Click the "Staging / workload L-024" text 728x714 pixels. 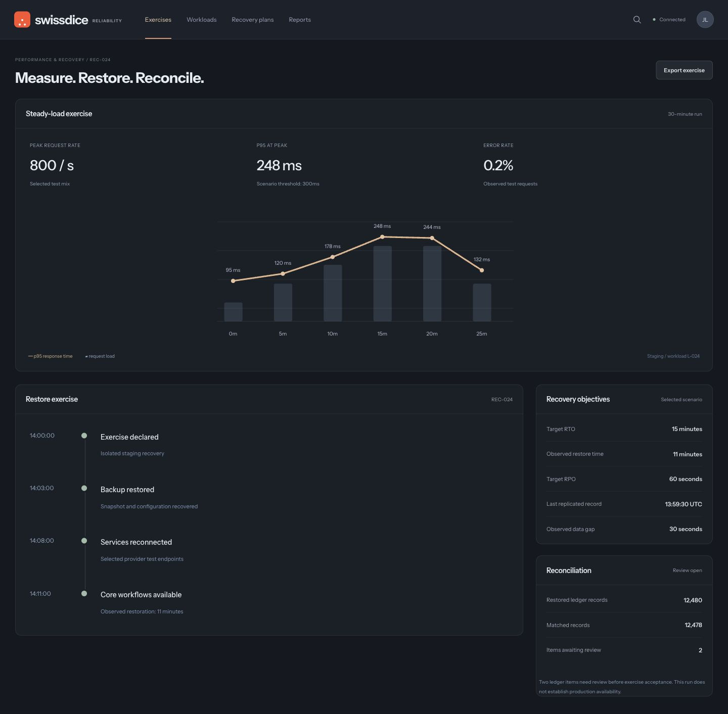pos(673,356)
